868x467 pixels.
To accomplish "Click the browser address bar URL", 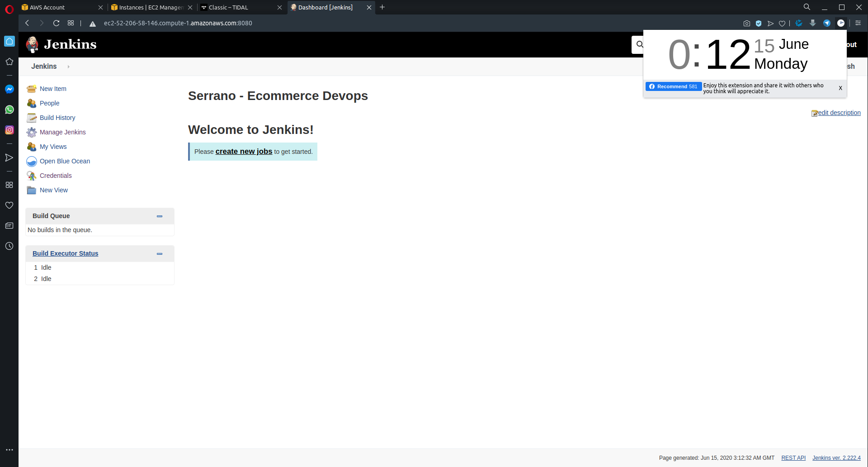I will (178, 23).
